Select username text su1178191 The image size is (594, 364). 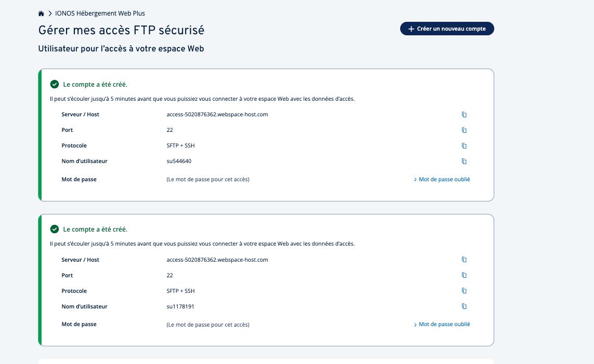pyautogui.click(x=180, y=306)
